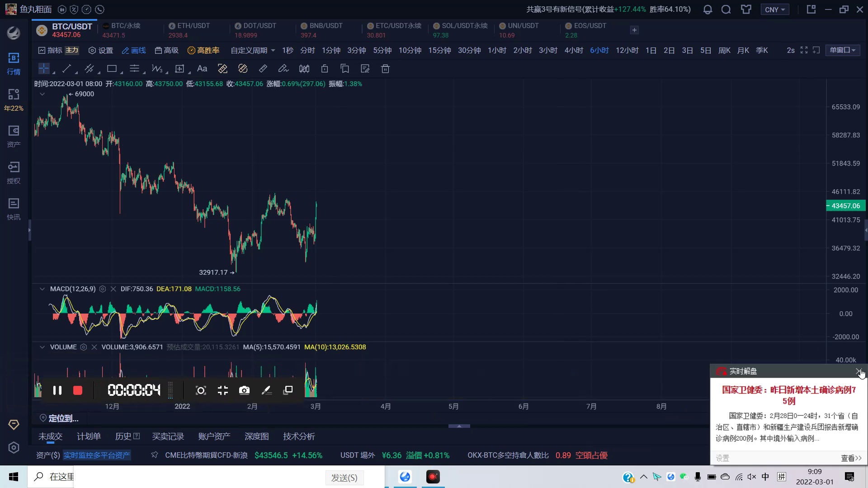Click 查看>> link in news popup
The height and width of the screenshot is (488, 868).
point(851,458)
